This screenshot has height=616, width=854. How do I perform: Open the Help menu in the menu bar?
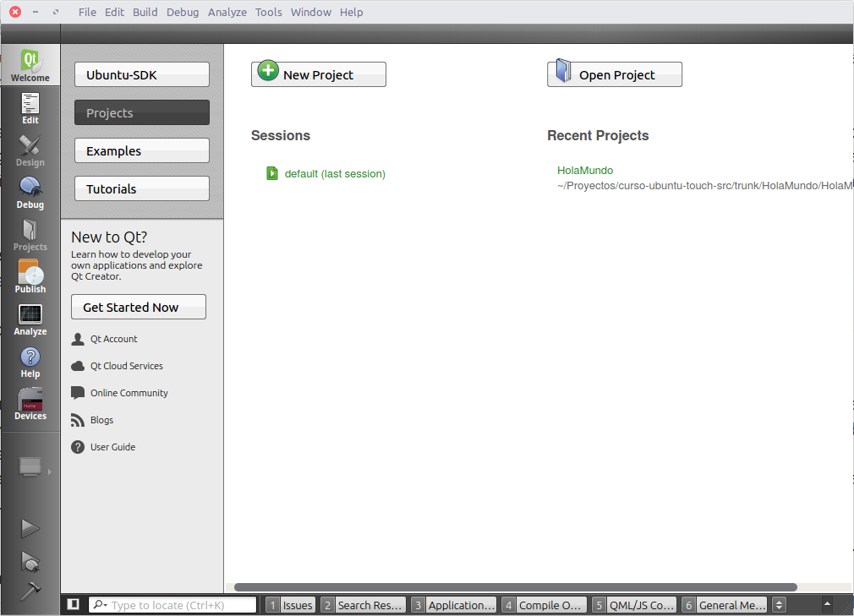tap(351, 12)
